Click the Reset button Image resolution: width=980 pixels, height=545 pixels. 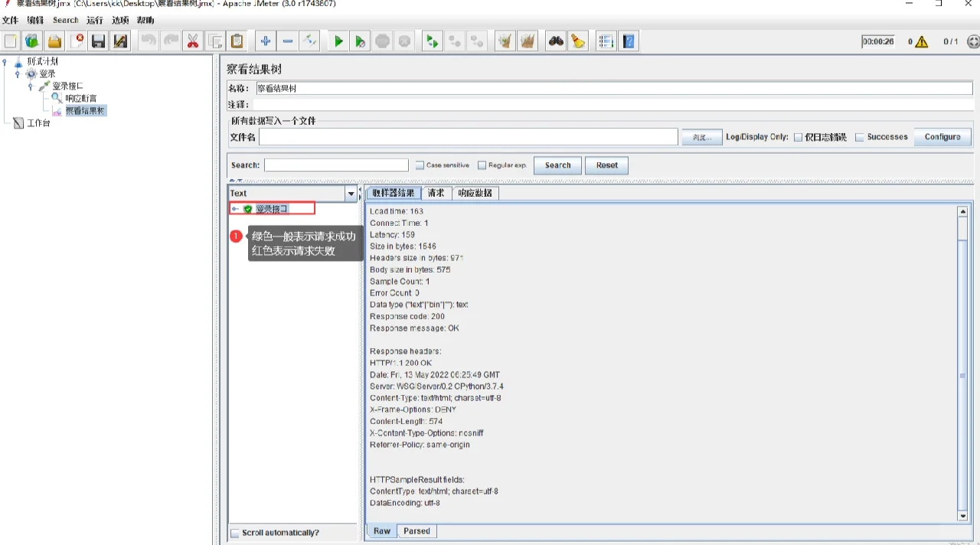pyautogui.click(x=607, y=165)
